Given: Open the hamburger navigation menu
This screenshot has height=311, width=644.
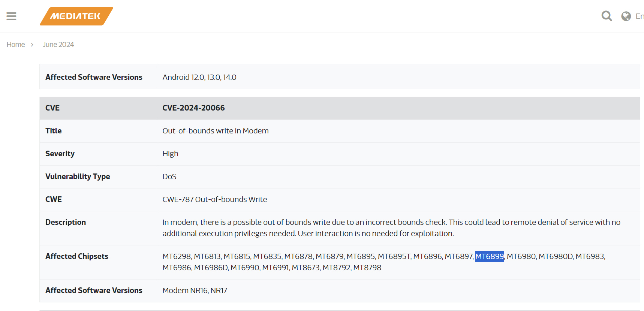Looking at the screenshot, I should [11, 16].
